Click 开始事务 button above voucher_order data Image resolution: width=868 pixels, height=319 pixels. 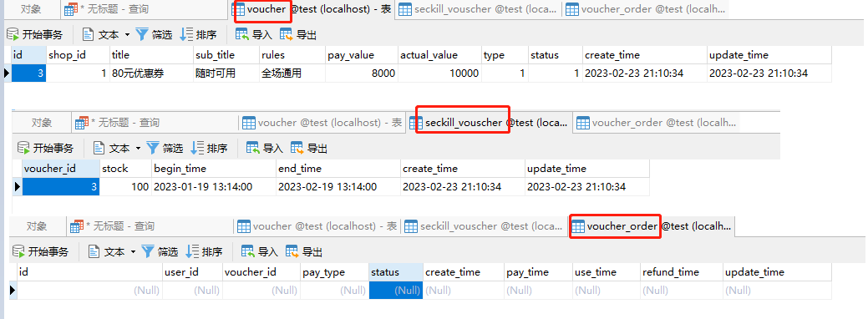(x=40, y=251)
